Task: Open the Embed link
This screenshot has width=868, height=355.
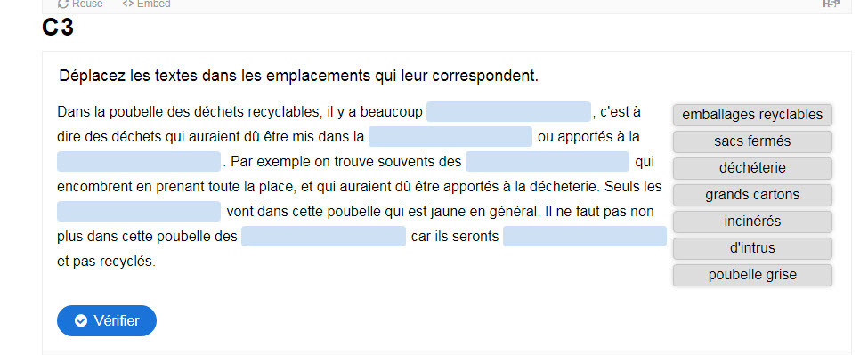Action: click(x=147, y=4)
